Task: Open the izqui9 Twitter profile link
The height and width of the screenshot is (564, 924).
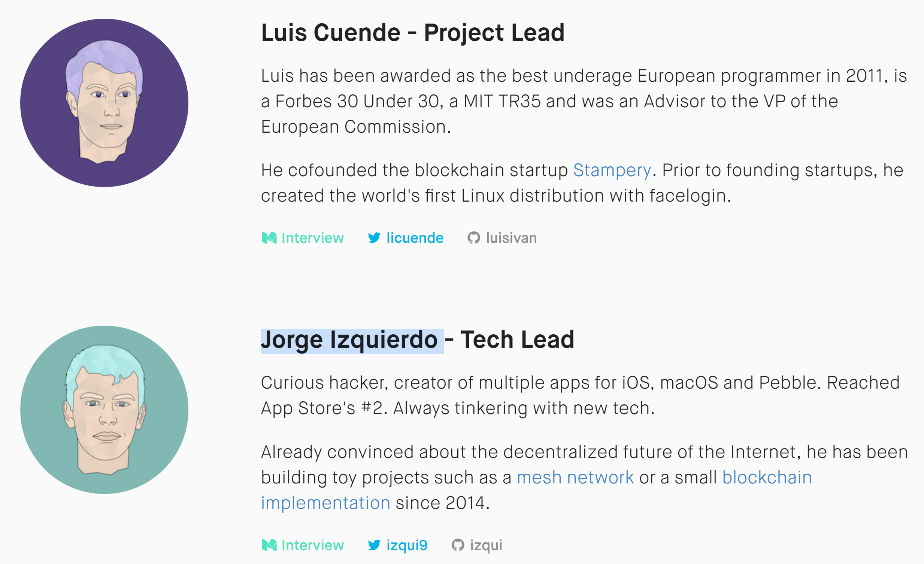Action: [407, 545]
